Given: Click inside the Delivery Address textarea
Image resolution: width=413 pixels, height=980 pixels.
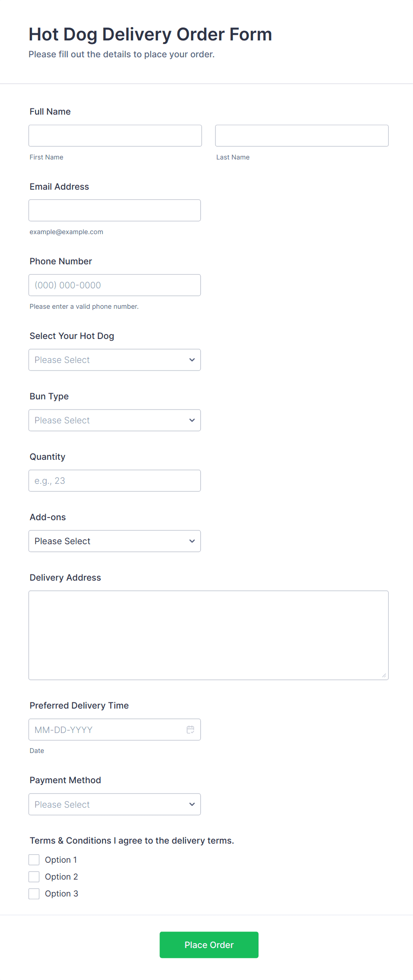Looking at the screenshot, I should click(208, 635).
